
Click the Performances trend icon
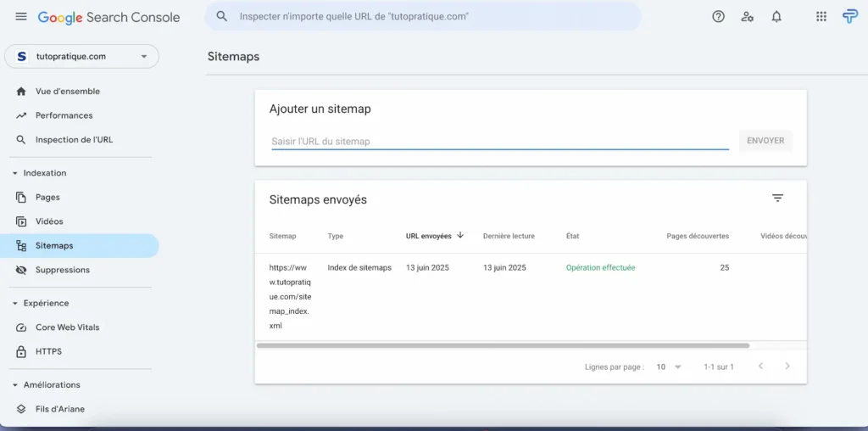pos(21,115)
